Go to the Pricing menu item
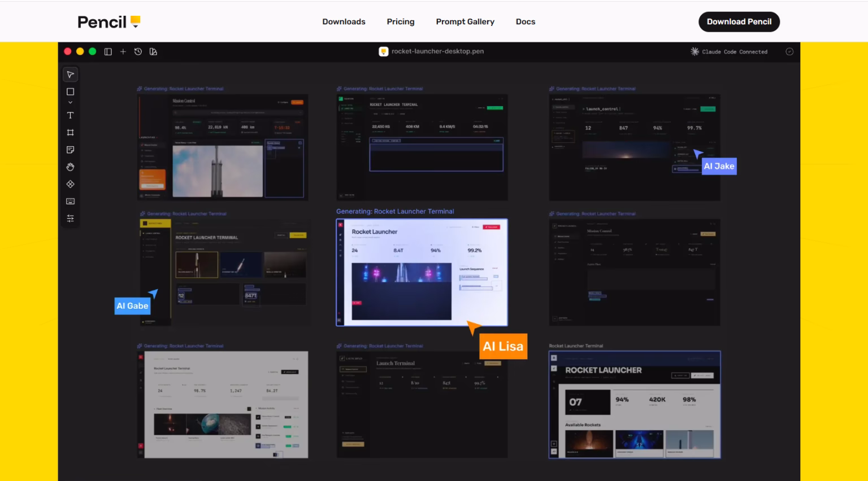 [x=401, y=21]
